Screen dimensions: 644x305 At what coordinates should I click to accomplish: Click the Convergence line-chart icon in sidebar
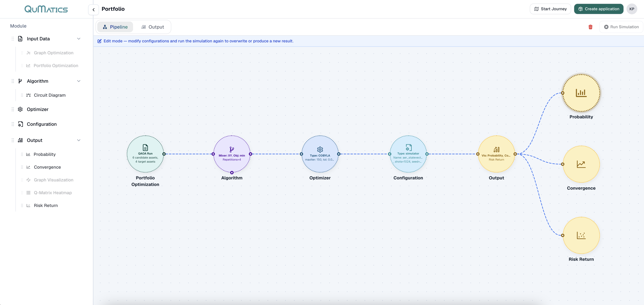(x=28, y=167)
